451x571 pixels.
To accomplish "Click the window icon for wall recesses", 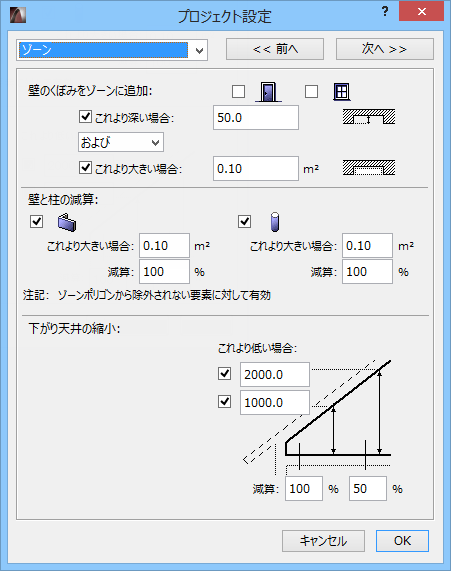I will [342, 92].
